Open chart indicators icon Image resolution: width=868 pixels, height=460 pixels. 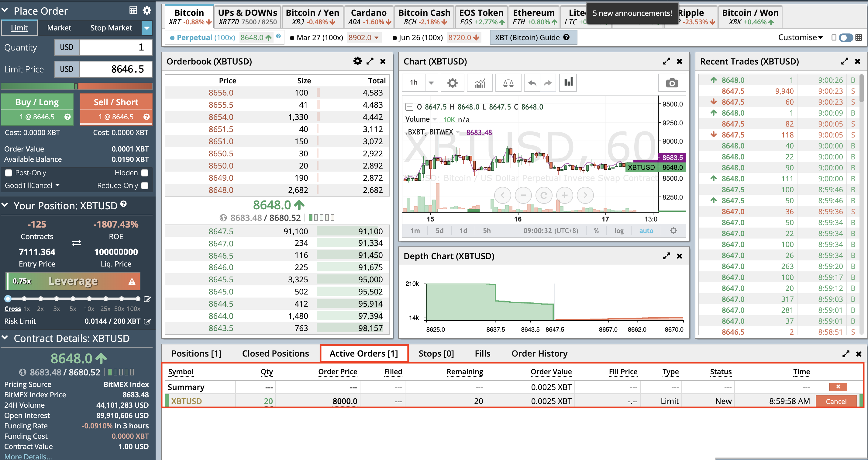480,83
